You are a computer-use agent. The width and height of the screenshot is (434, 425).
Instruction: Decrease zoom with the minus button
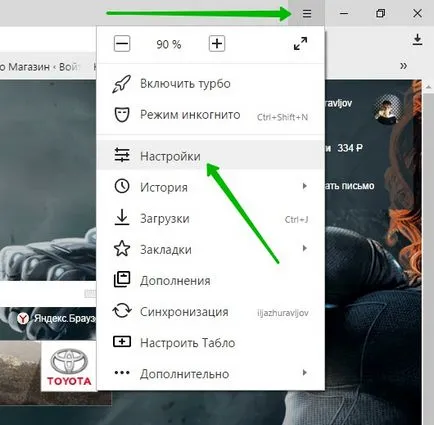point(122,44)
